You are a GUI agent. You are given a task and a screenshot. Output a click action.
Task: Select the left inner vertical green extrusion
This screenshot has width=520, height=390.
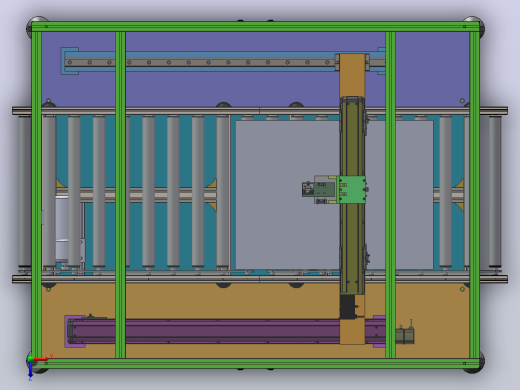coord(120,195)
